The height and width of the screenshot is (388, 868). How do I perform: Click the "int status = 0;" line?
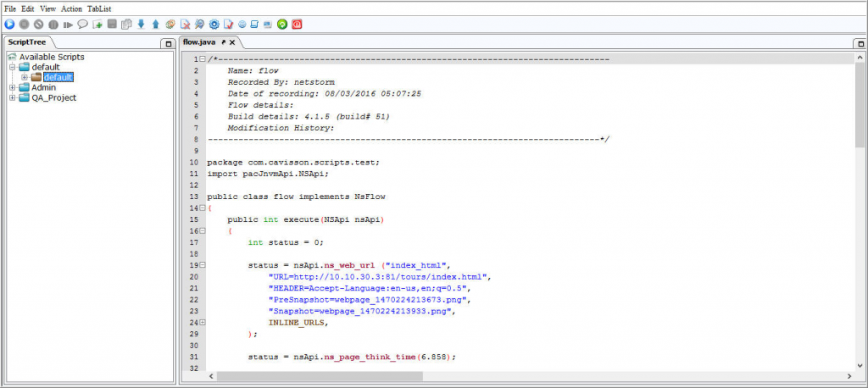pyautogui.click(x=286, y=242)
